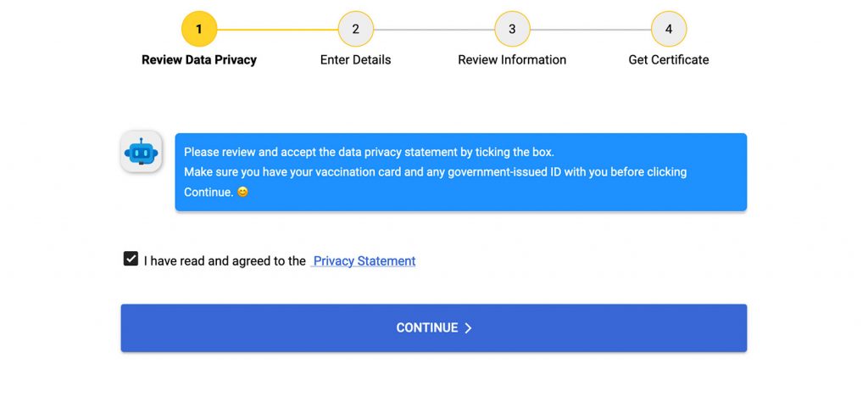Uncheck the privacy agreement checkbox
Screen dimensions: 868x397
tap(131, 259)
